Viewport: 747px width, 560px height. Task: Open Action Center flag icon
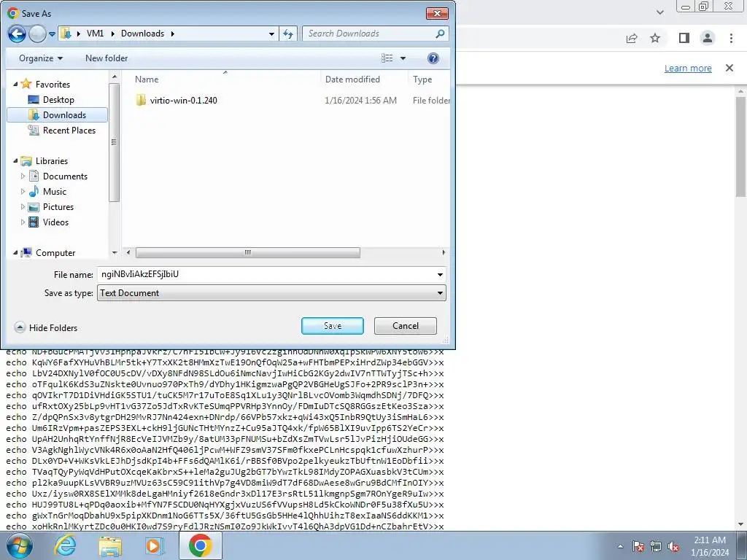[x=638, y=546]
